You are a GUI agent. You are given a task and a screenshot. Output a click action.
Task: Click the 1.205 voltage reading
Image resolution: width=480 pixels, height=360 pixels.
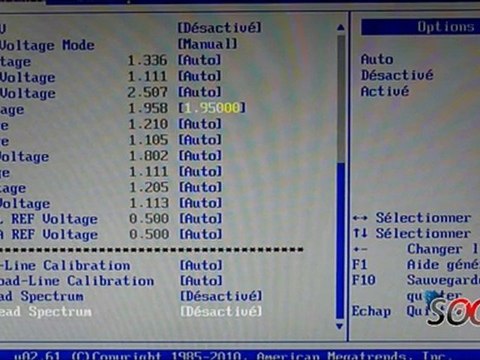(149, 187)
